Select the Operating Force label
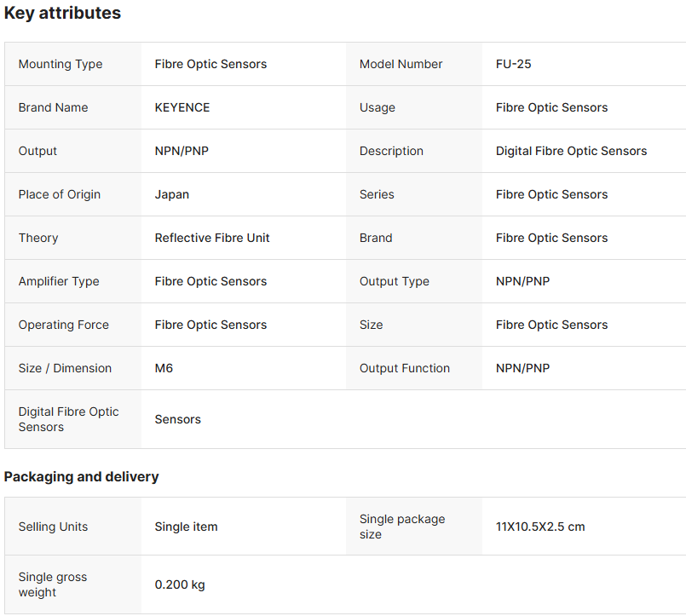Viewport: 686px width, 616px height. [63, 325]
